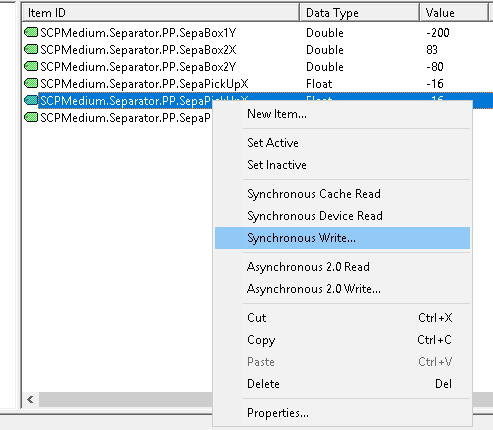Image resolution: width=493 pixels, height=430 pixels.
Task: Click tag icon of SepaPickUpX row valued -16
Action: click(x=31, y=83)
